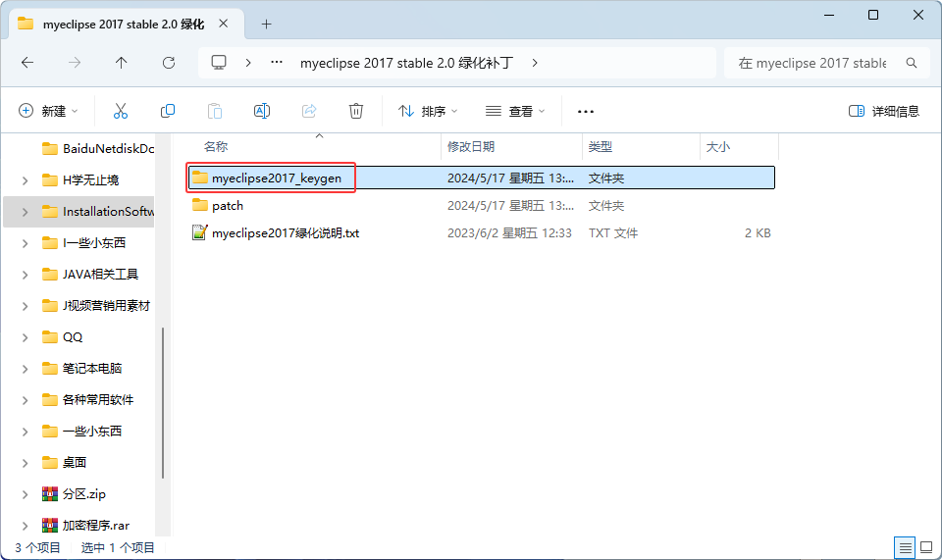Close the myeclipse 2017 stable tab
The image size is (942, 560).
224,24
